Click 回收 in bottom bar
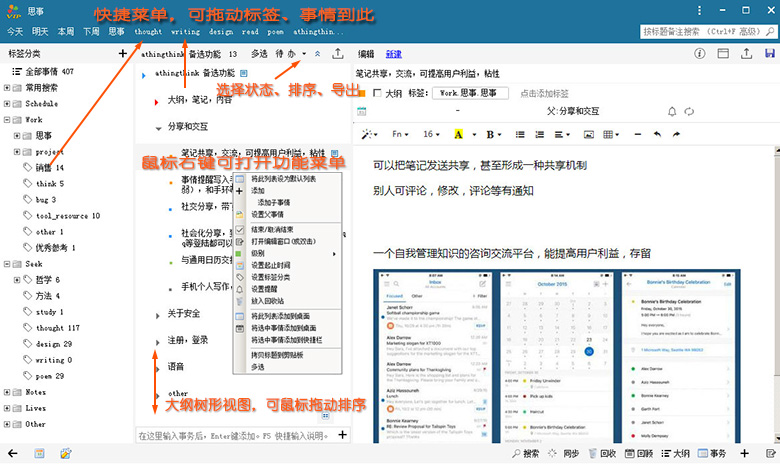This screenshot has height=464, width=780. (x=602, y=453)
